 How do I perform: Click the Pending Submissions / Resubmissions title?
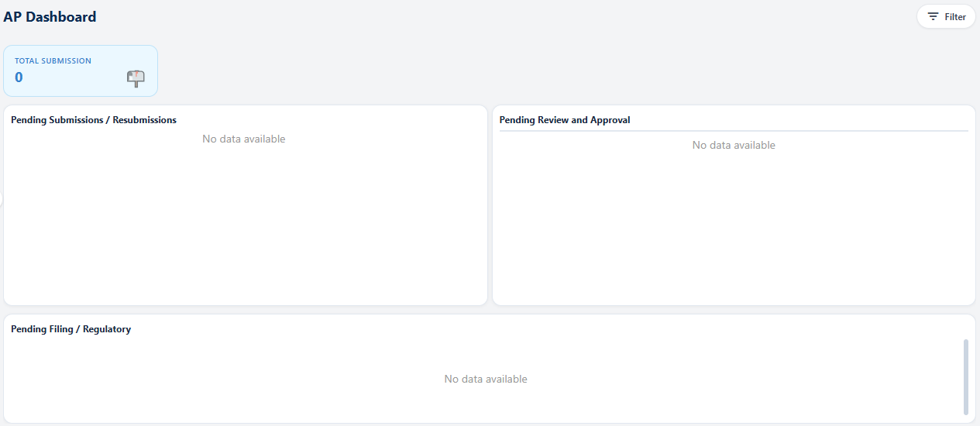(x=94, y=120)
